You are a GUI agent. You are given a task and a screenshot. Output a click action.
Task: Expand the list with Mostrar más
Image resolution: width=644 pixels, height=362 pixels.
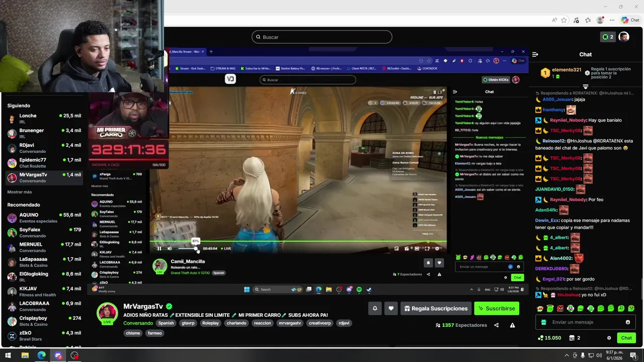point(20,192)
